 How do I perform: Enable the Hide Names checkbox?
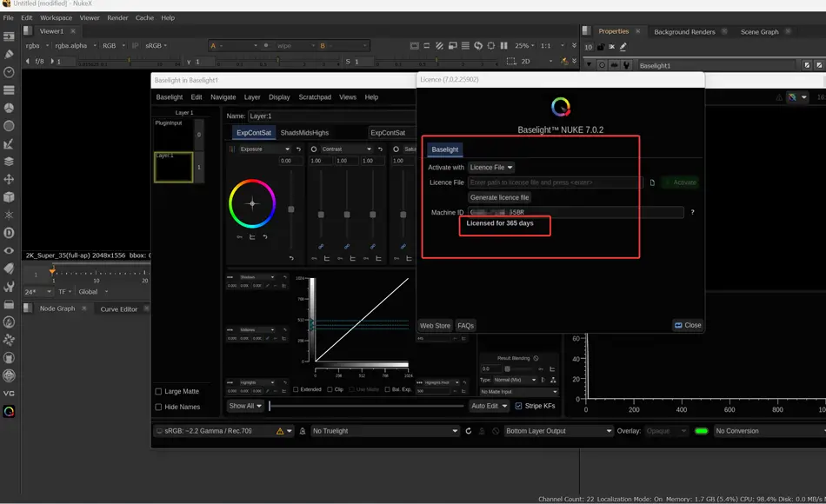[x=158, y=407]
